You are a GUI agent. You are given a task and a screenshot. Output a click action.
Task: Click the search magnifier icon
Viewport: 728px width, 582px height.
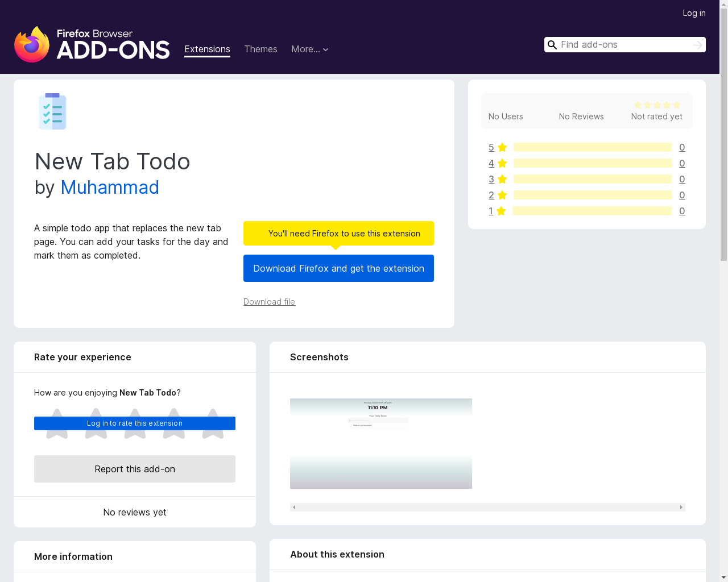(552, 45)
